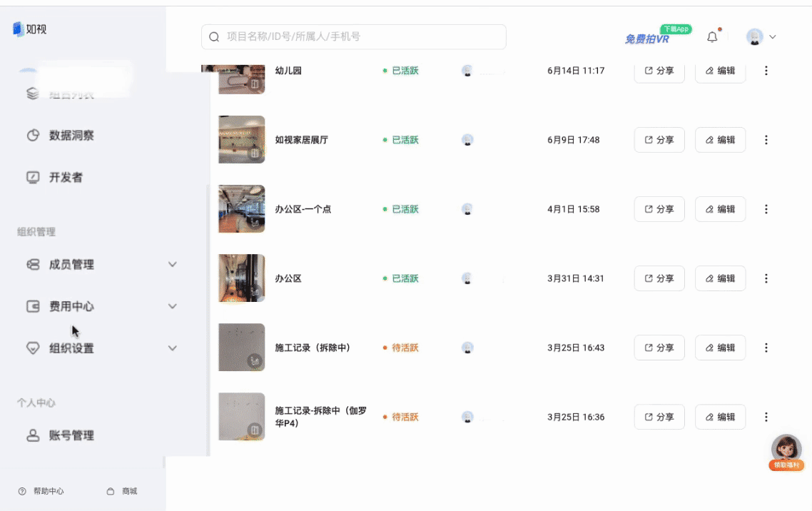Screen dimensions: 812x511
Task: Expand the 组织设置 chevron
Action: (x=173, y=348)
